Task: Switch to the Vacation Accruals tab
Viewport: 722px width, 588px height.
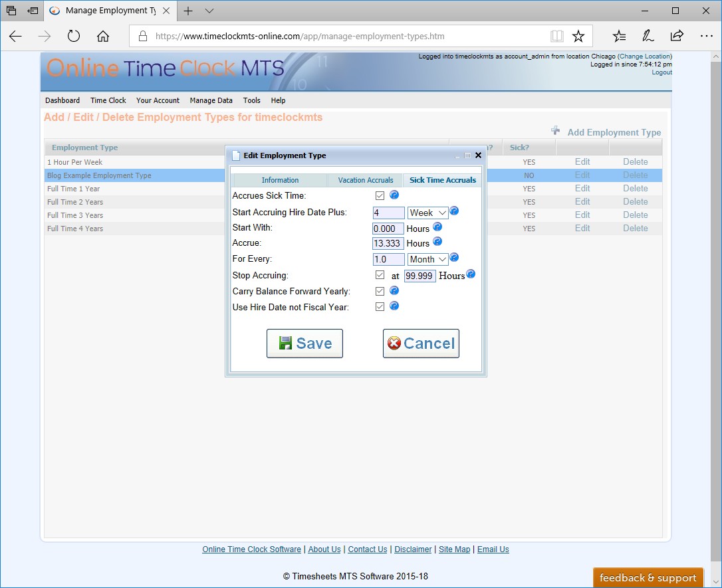Action: 365,180
